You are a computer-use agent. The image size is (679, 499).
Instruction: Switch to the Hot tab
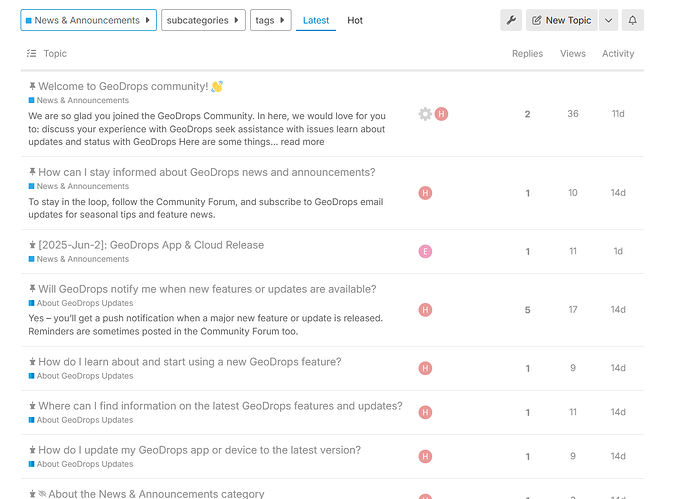coord(355,20)
